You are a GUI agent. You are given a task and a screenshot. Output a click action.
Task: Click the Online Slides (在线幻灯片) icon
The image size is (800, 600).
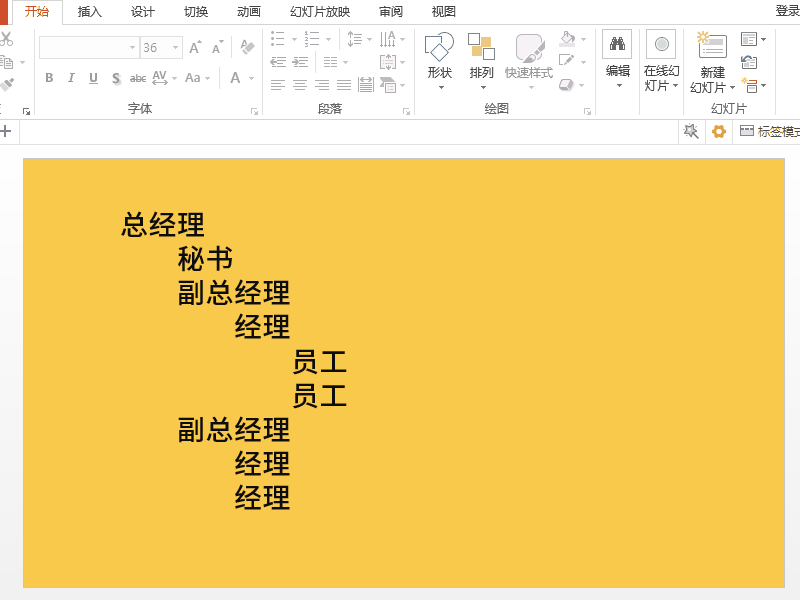tap(661, 45)
